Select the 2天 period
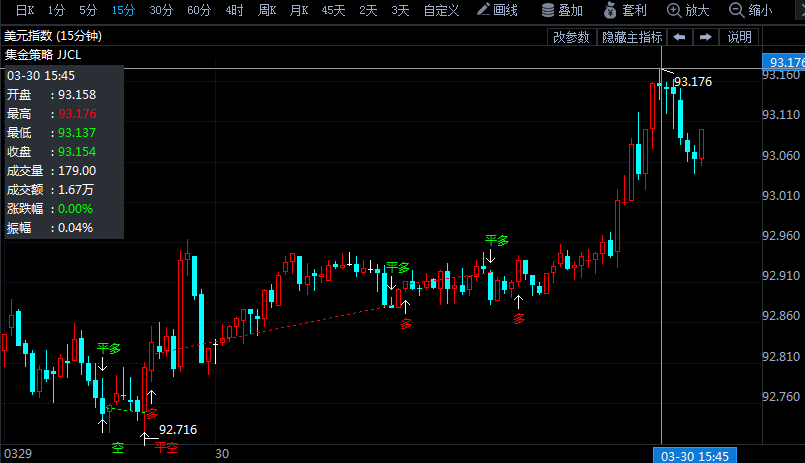This screenshot has height=463, width=805. 368,10
